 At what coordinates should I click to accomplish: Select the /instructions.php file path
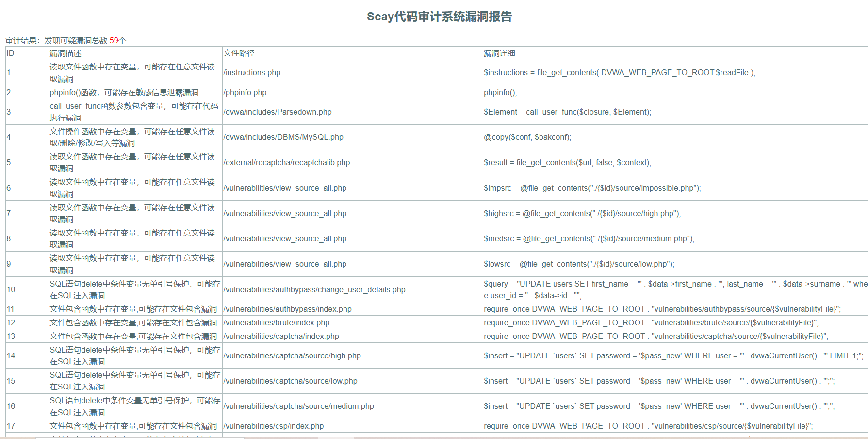(x=252, y=72)
